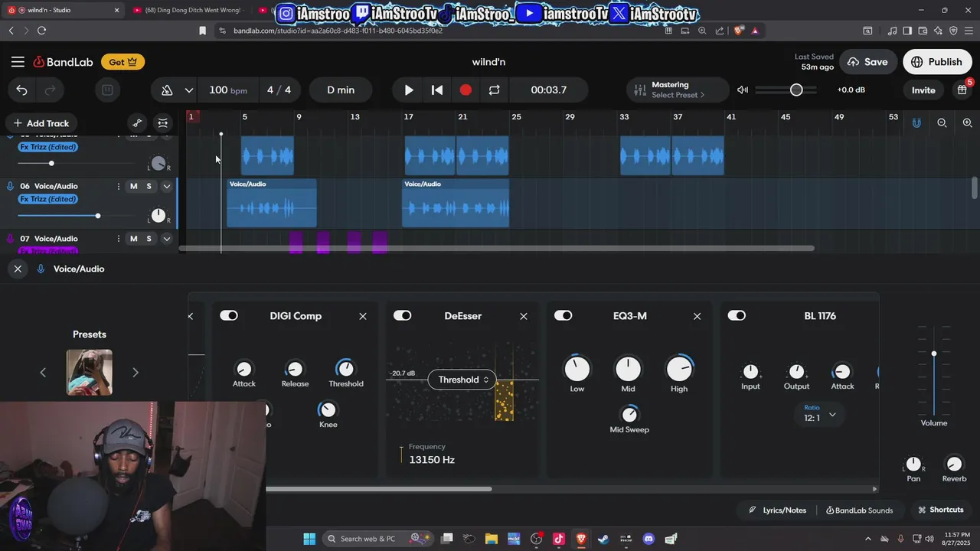Switch to the Ding Dong Ditch browser tab
Viewport: 980px width, 551px height.
coord(188,10)
